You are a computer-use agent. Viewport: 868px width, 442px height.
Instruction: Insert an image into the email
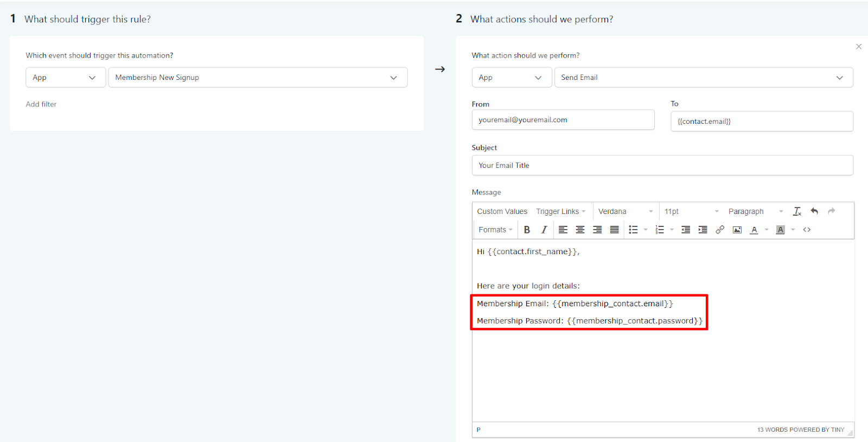pos(737,230)
